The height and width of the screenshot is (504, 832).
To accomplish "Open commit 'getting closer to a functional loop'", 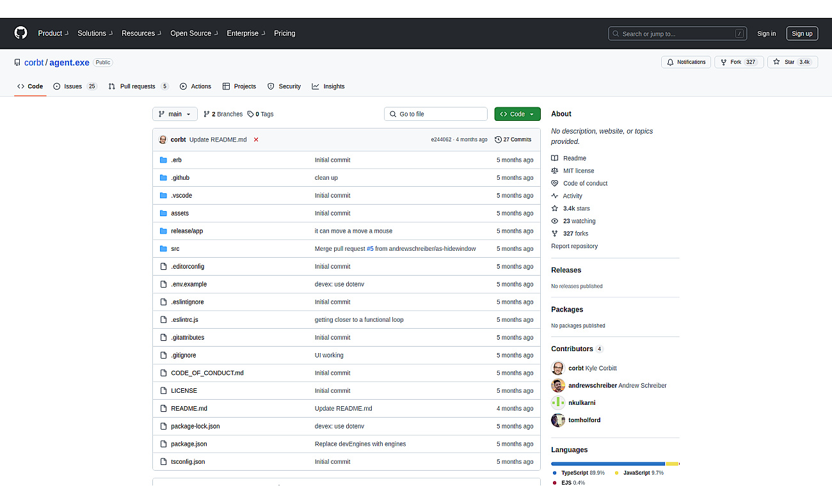I will tap(359, 320).
